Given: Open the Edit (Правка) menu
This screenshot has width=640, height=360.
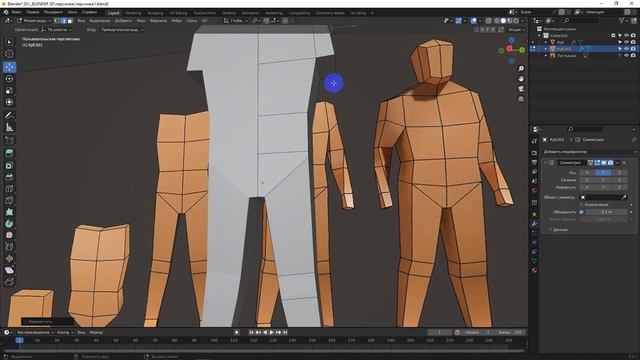Looking at the screenshot, I should click(x=32, y=12).
